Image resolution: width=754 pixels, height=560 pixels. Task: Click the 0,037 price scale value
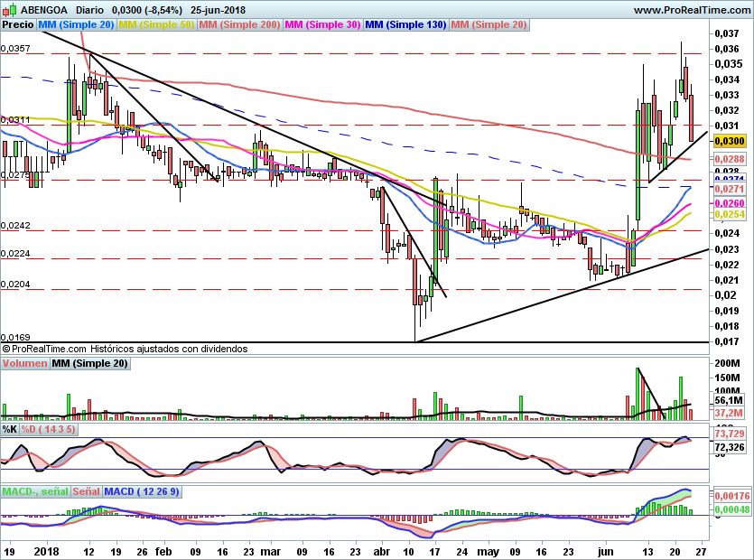click(727, 33)
